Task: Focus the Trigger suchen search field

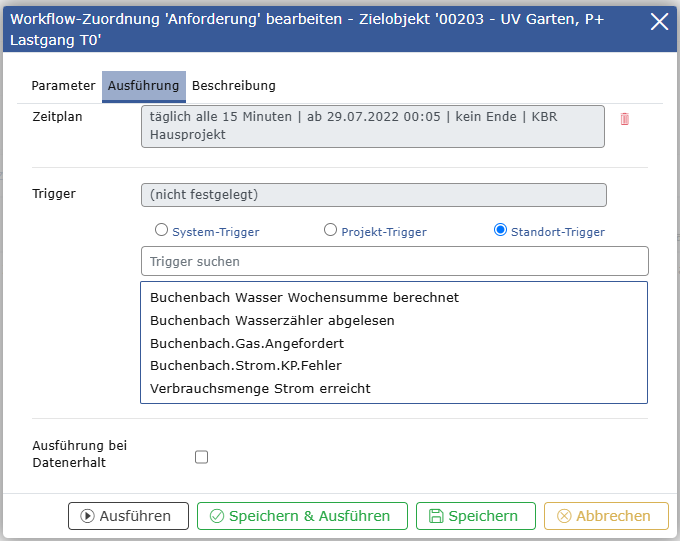Action: tap(394, 262)
